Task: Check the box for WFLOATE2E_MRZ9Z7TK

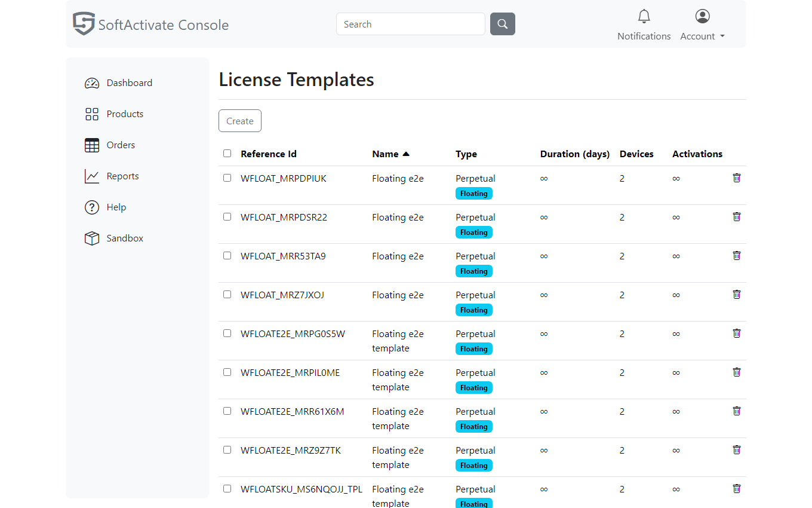Action: pos(227,450)
